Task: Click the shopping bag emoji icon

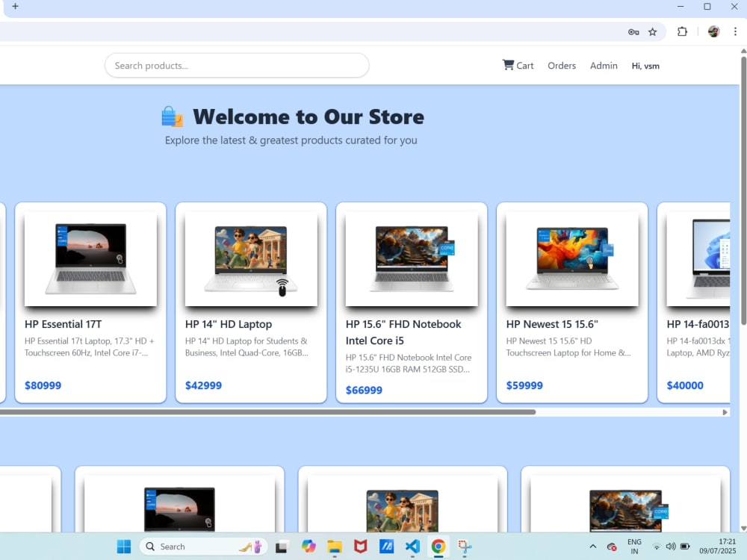Action: click(x=172, y=116)
